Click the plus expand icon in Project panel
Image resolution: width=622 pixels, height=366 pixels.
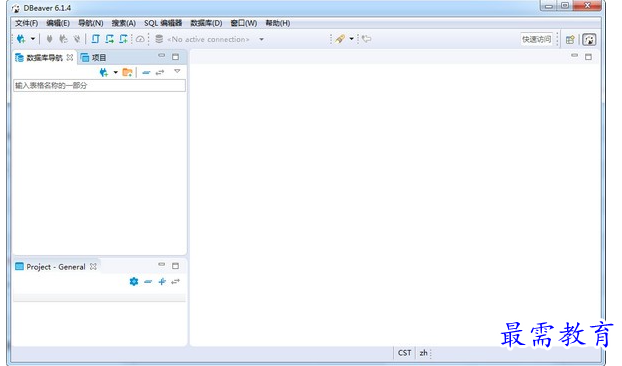[162, 282]
